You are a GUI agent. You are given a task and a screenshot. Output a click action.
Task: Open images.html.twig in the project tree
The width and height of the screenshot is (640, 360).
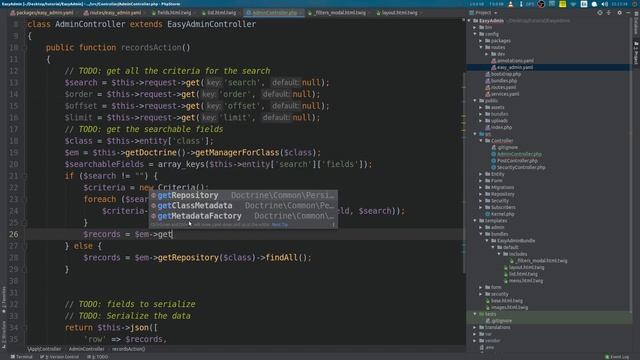point(507,307)
